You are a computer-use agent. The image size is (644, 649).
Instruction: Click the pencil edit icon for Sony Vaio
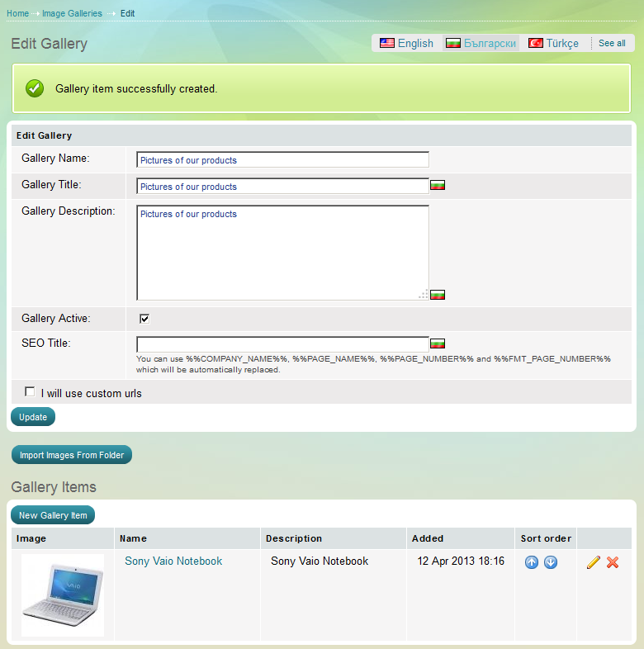[x=593, y=562]
